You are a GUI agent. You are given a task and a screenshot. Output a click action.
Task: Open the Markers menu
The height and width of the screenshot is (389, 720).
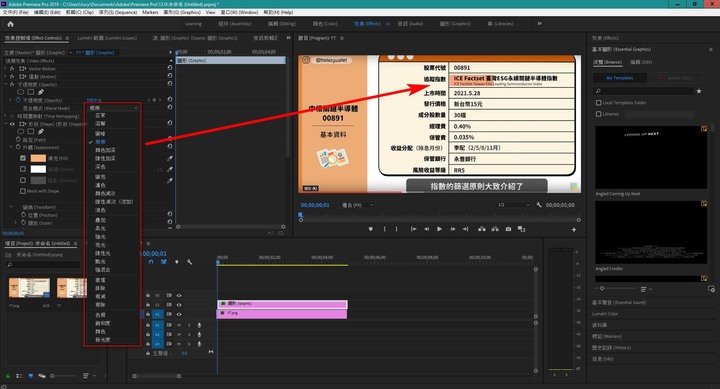point(150,12)
